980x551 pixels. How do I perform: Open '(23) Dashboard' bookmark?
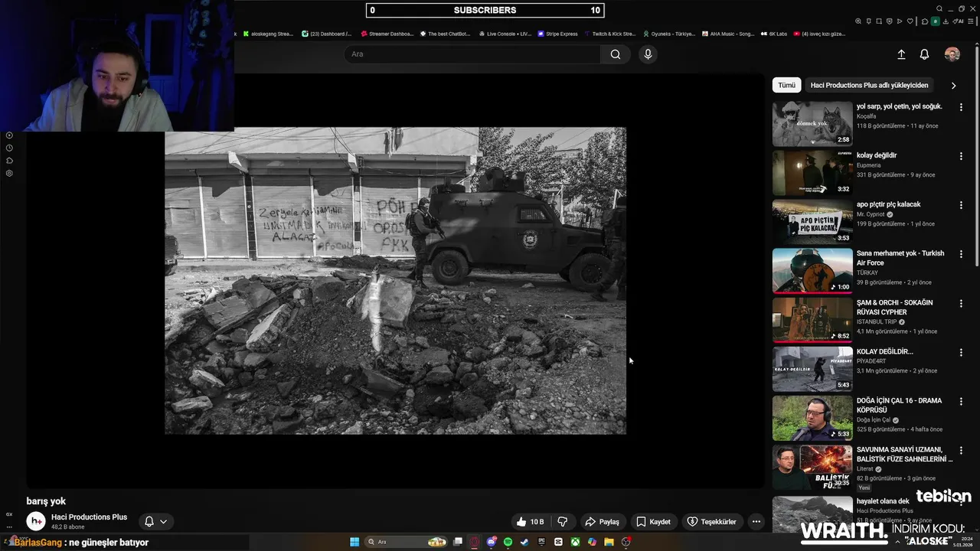point(327,34)
